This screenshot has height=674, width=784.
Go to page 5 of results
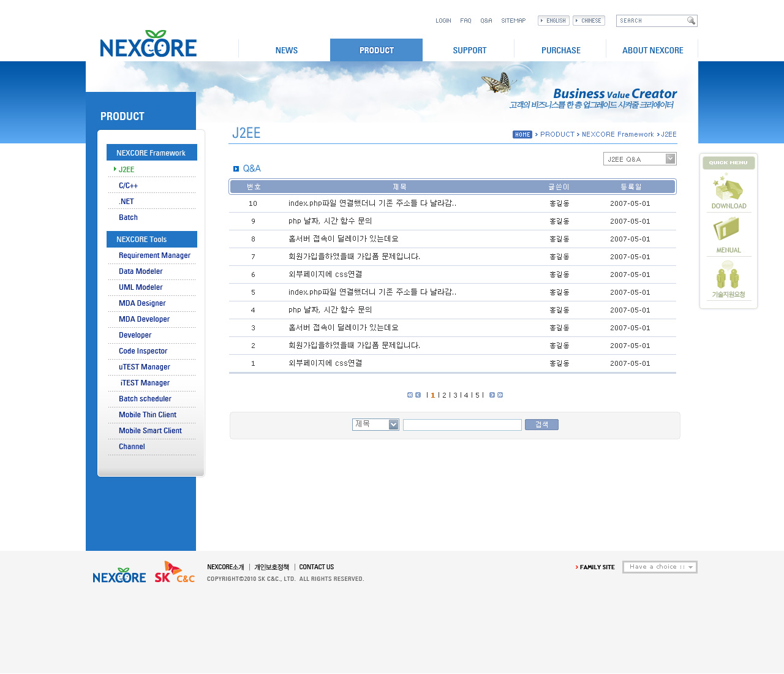pos(478,395)
